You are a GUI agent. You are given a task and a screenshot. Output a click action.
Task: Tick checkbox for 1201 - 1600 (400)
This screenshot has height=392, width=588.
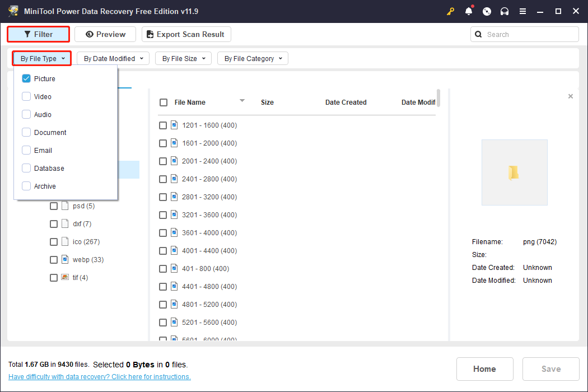163,125
